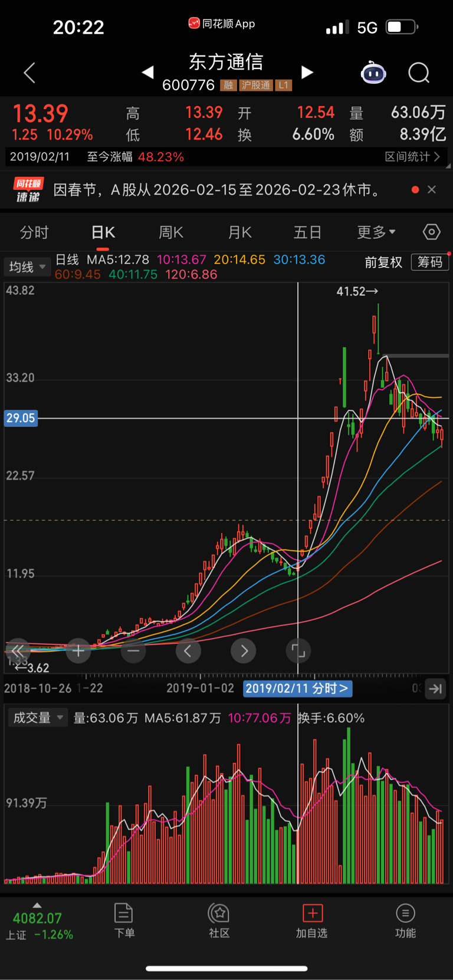Tap the 同花顺速递 news logo
The width and height of the screenshot is (453, 980).
point(28,190)
